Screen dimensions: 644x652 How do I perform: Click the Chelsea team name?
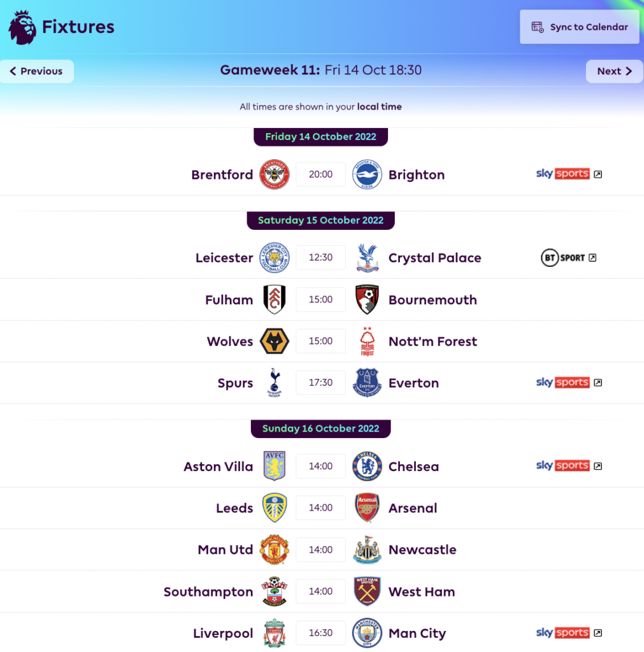coord(413,467)
